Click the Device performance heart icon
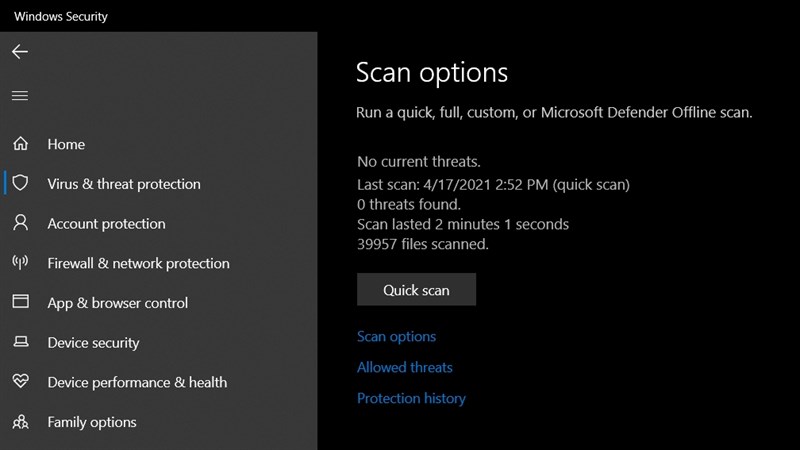Image resolution: width=800 pixels, height=450 pixels. tap(20, 382)
